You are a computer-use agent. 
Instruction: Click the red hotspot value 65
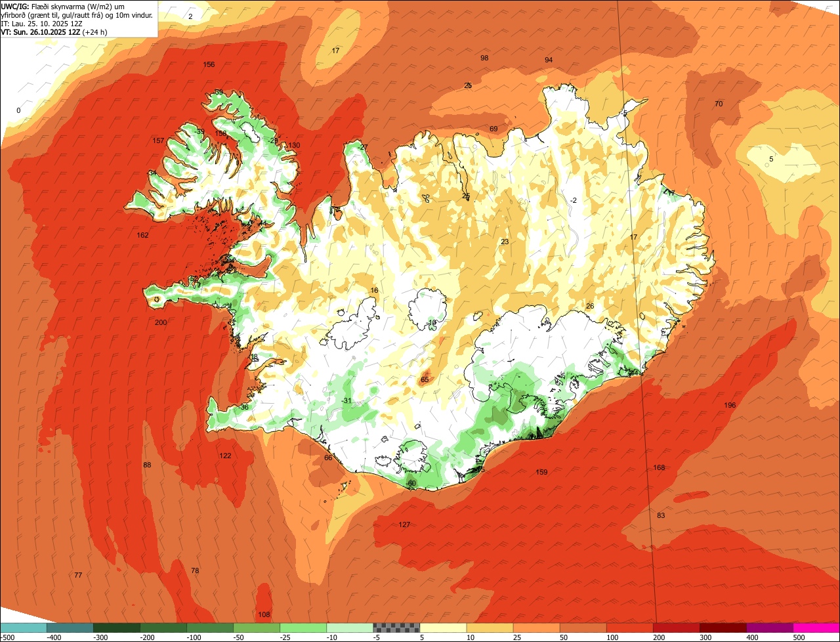[425, 379]
